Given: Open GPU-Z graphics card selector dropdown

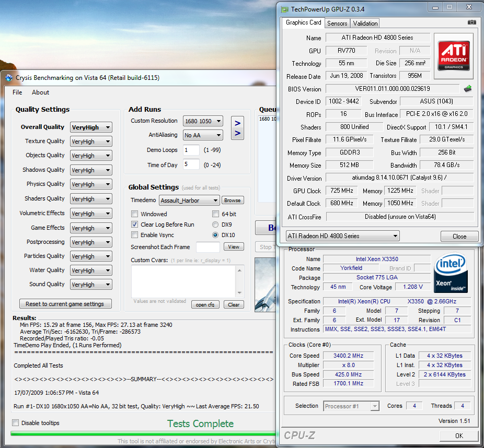Looking at the screenshot, I should pos(343,236).
